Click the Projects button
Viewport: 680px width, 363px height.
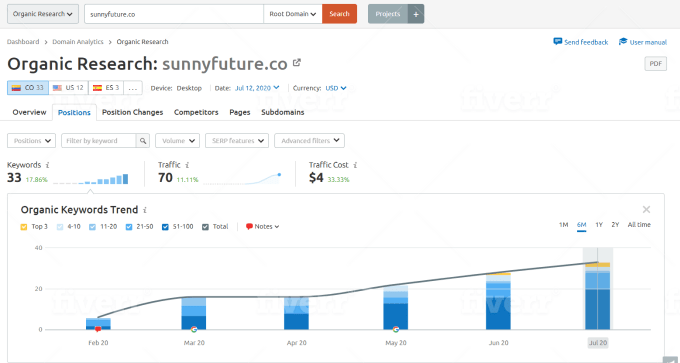388,14
